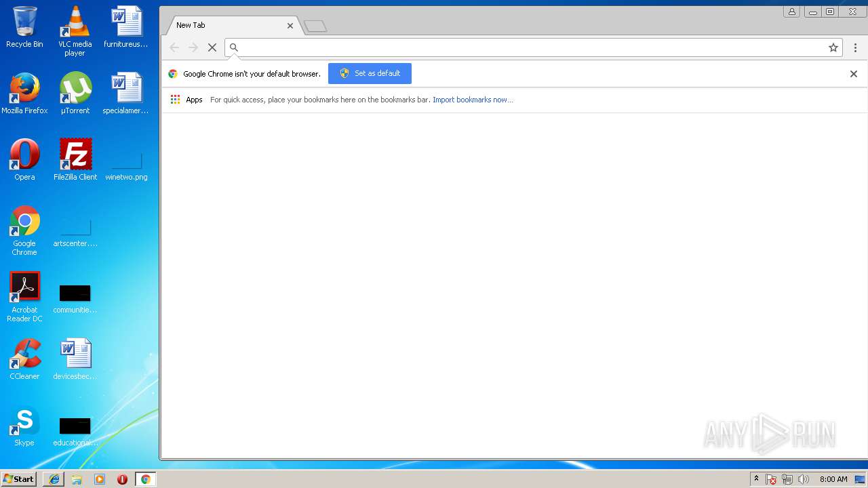Launch Mozilla Firefox from desktop
The image size is (868, 488).
tap(24, 94)
